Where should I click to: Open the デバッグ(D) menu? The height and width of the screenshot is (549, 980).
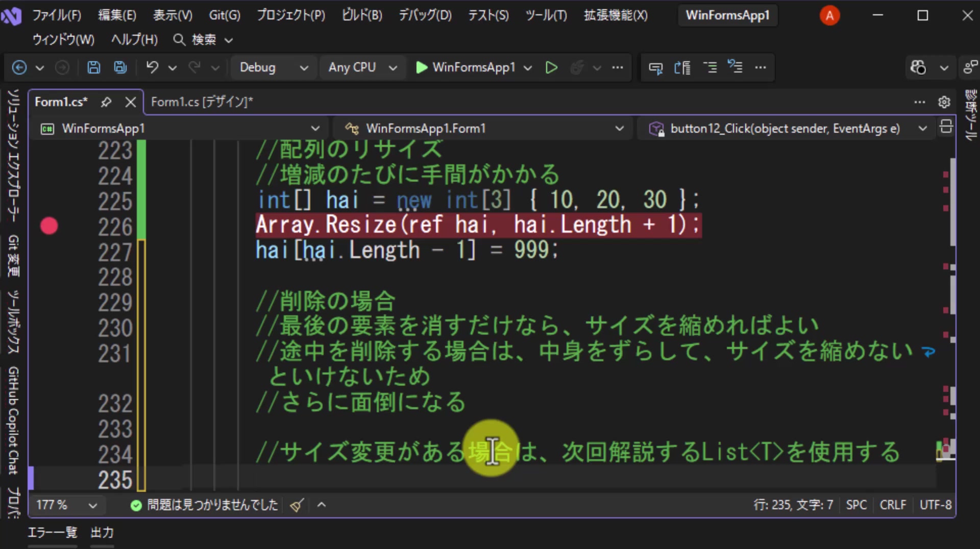click(x=425, y=15)
